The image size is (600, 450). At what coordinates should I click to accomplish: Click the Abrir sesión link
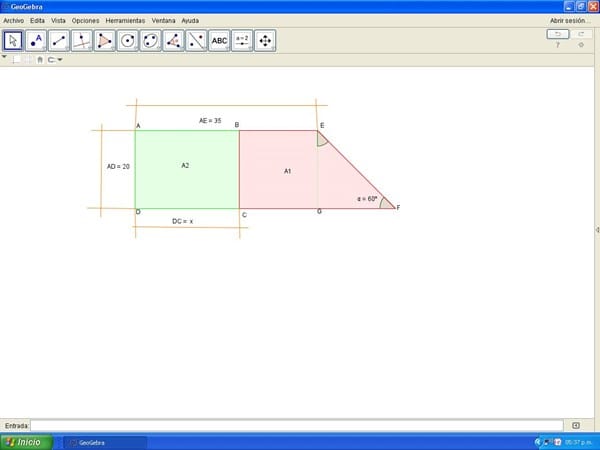[x=569, y=21]
